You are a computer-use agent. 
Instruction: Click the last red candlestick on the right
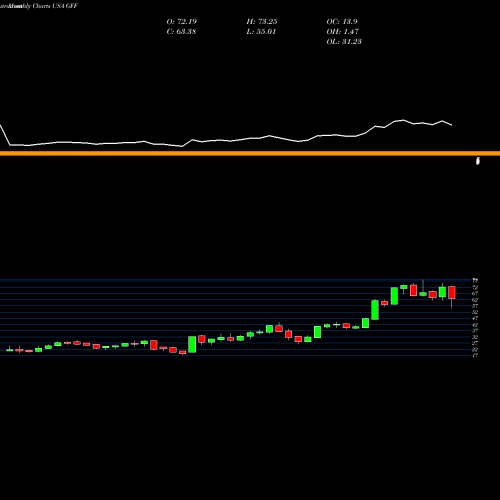tap(452, 292)
